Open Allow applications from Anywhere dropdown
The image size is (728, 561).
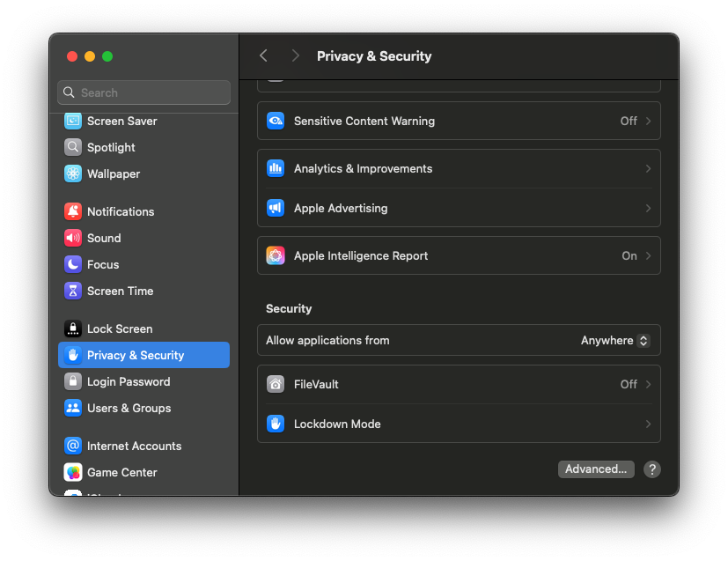615,341
